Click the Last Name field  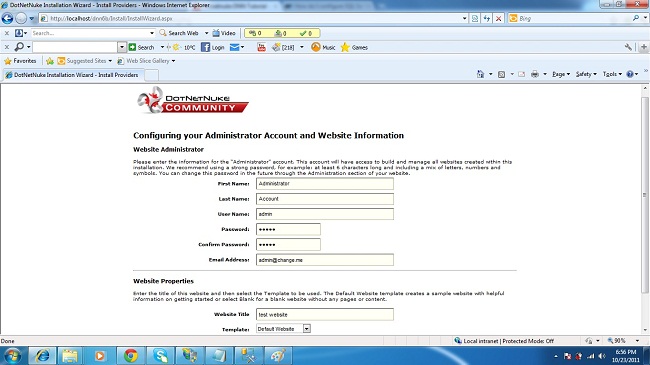325,199
